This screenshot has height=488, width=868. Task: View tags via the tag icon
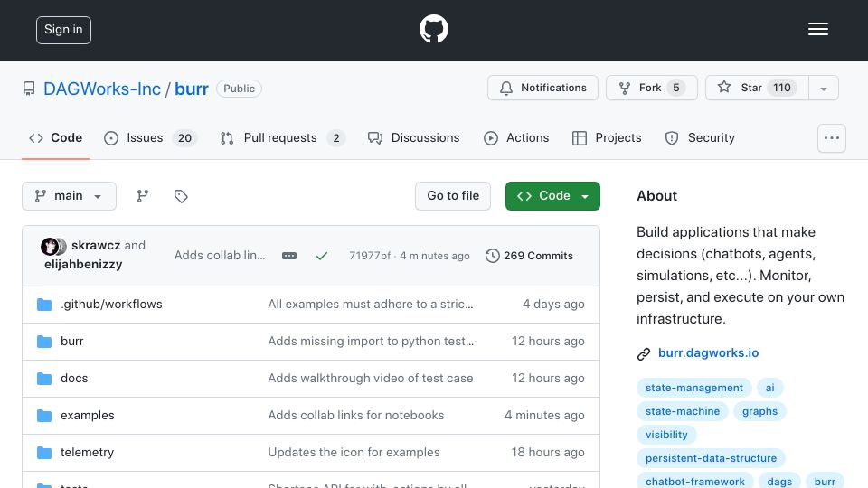181,196
